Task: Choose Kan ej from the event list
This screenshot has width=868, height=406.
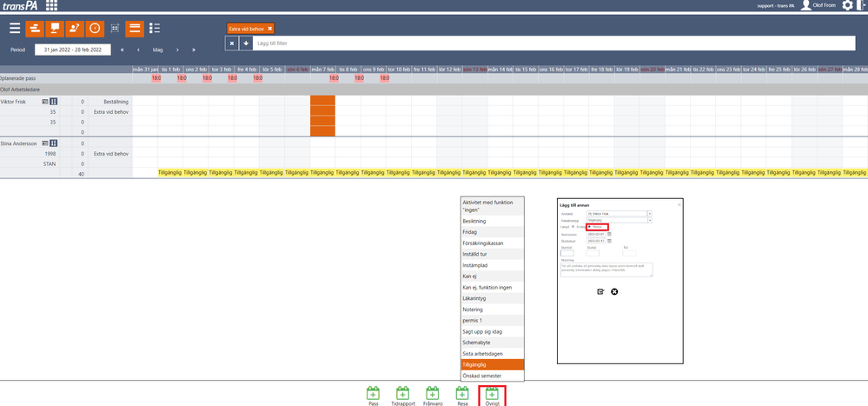Action: pos(492,276)
